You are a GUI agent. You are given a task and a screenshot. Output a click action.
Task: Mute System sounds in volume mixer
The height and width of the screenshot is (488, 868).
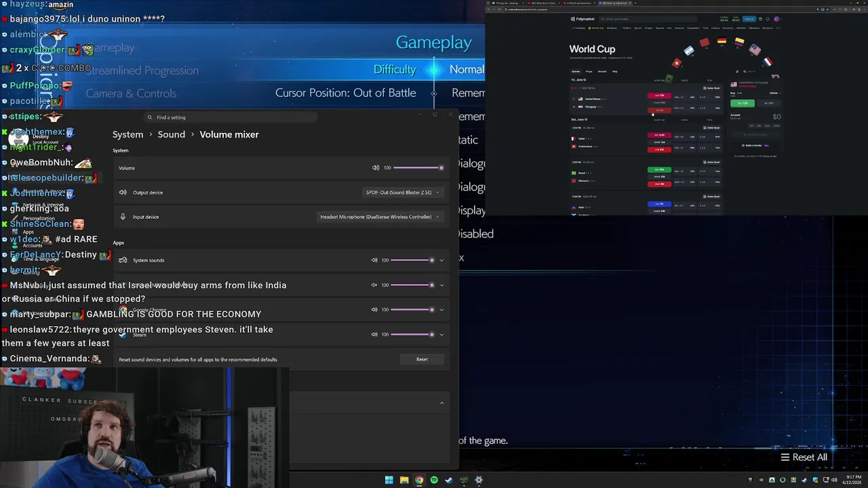[x=374, y=260]
